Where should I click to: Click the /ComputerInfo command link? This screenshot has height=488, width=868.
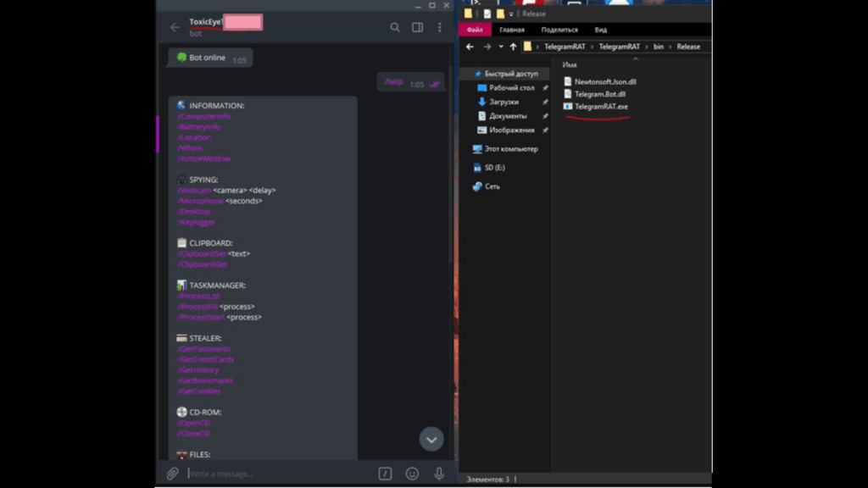coord(204,116)
